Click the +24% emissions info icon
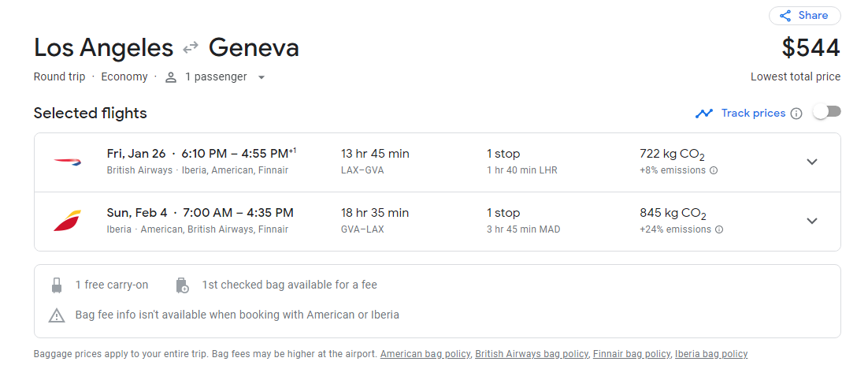The width and height of the screenshot is (868, 369). (x=719, y=229)
